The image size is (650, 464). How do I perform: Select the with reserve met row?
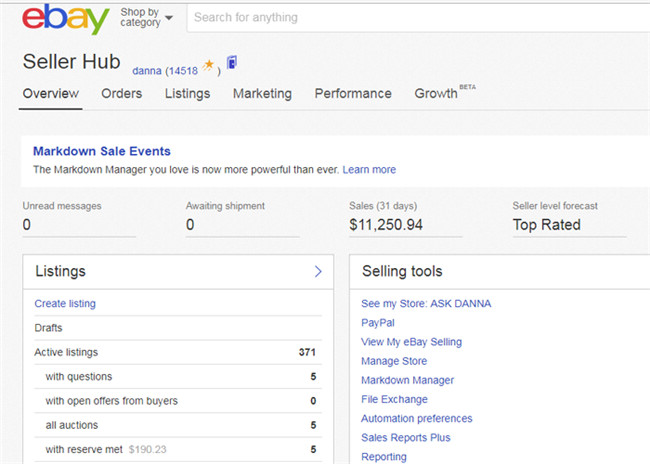point(178,449)
